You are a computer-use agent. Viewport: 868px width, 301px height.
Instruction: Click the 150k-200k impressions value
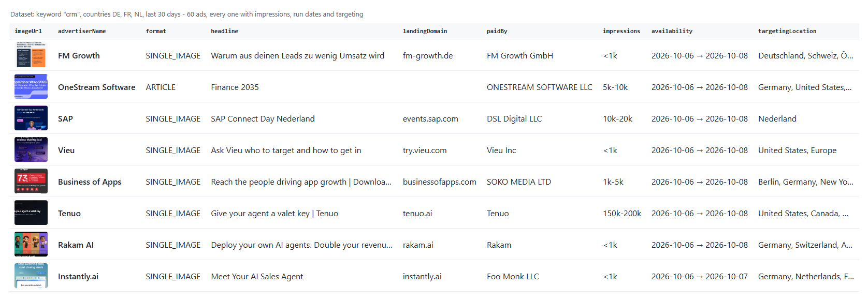point(622,213)
